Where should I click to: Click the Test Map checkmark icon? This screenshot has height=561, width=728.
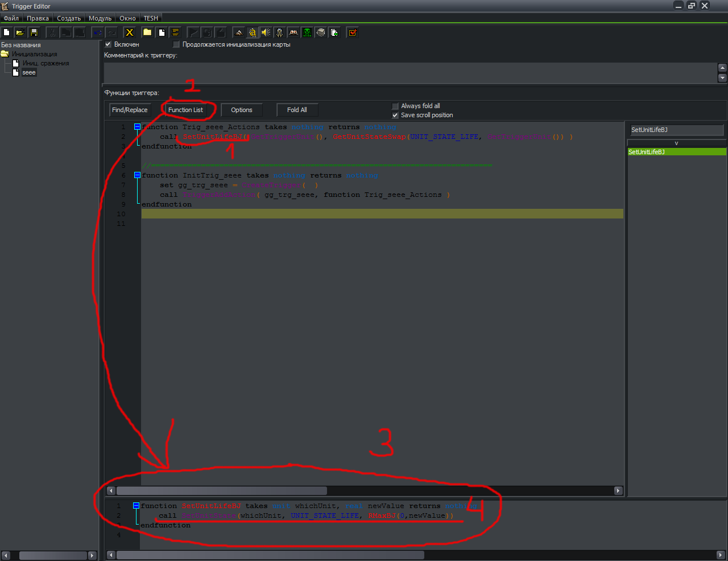tap(353, 32)
